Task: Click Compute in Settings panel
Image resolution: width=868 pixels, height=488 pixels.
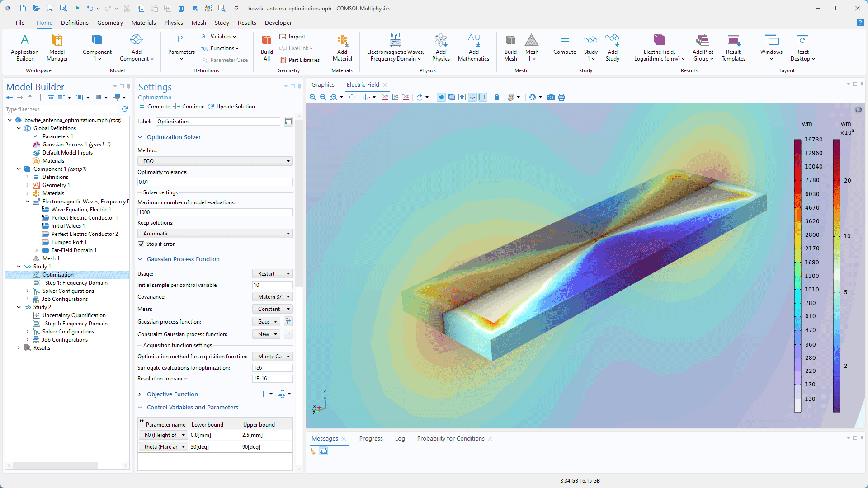Action: [x=155, y=107]
